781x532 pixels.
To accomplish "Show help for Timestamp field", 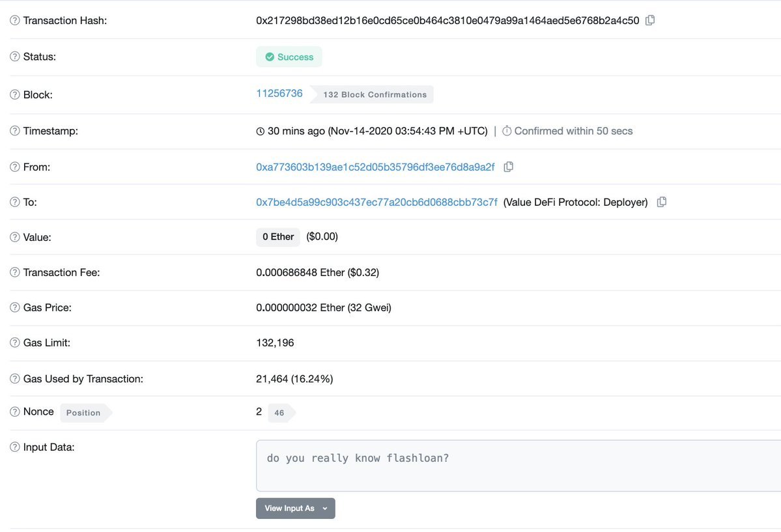I will coord(15,131).
